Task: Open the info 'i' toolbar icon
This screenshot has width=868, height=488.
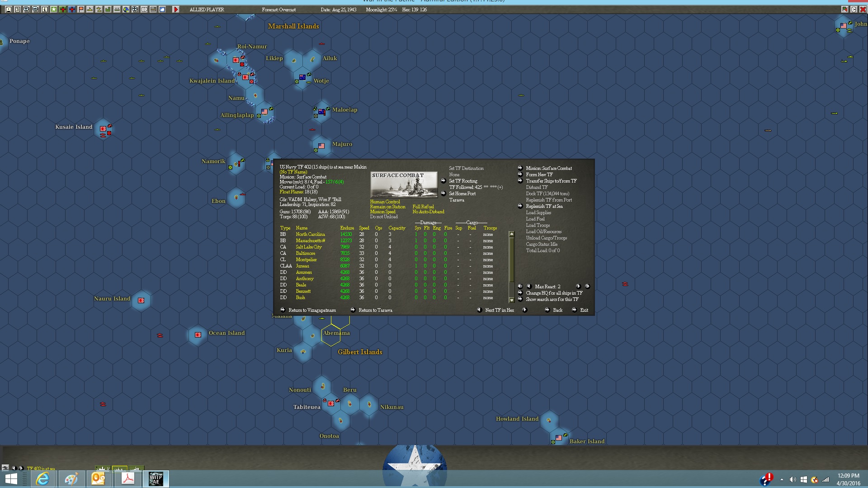Action: click(x=44, y=9)
